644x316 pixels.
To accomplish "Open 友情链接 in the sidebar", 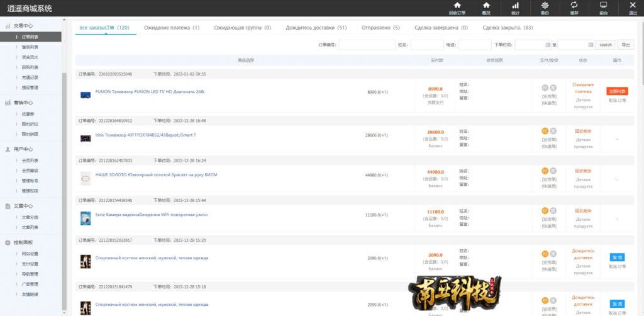I will point(30,294).
